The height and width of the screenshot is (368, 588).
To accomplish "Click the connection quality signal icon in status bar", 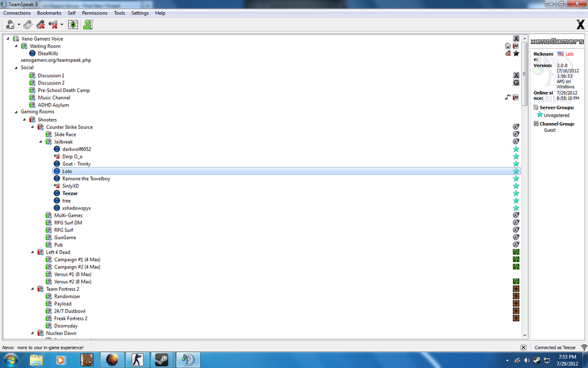I will tap(583, 347).
